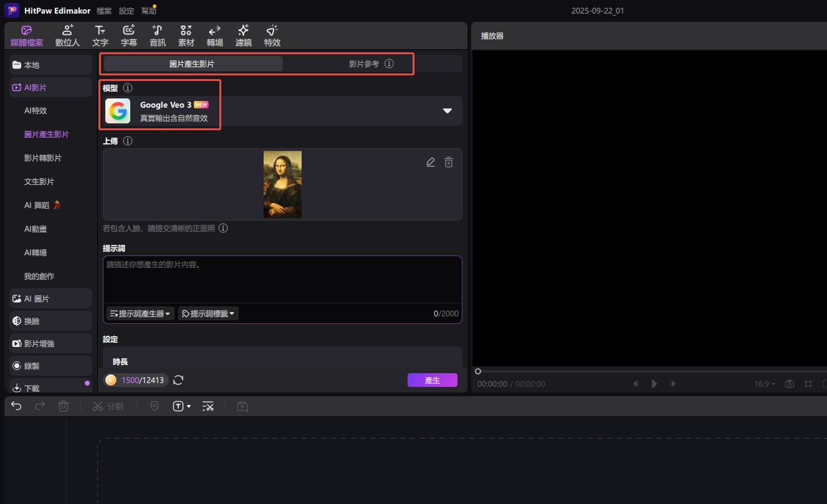Open the 檔案 menu
The image size is (827, 504).
tap(104, 11)
